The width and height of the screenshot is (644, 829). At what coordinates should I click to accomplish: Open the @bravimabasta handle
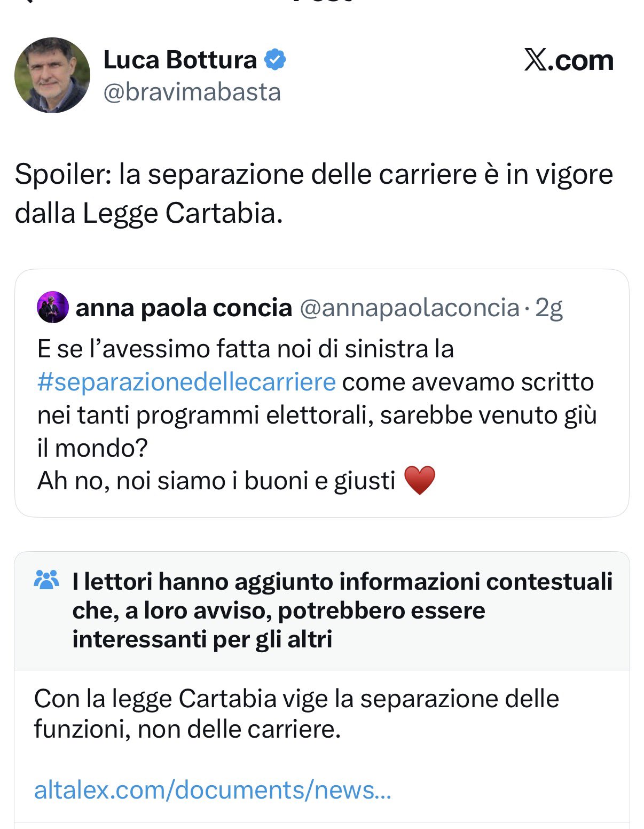pos(192,92)
